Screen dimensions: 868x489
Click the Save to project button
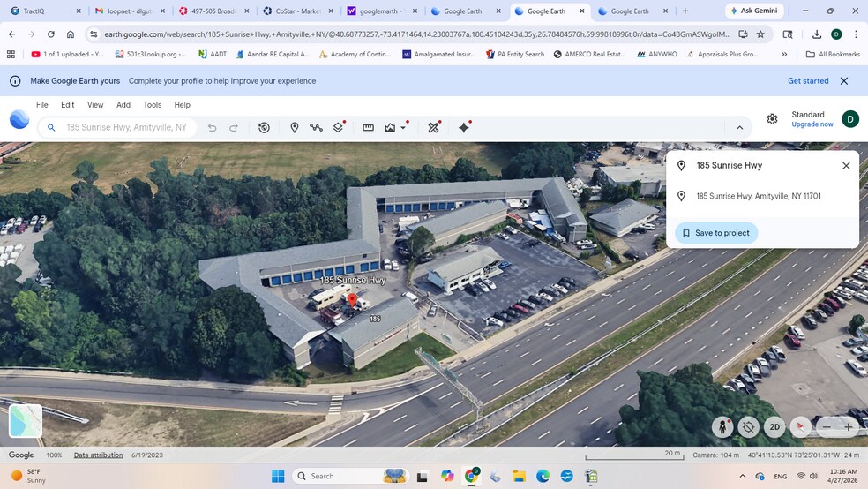[716, 233]
